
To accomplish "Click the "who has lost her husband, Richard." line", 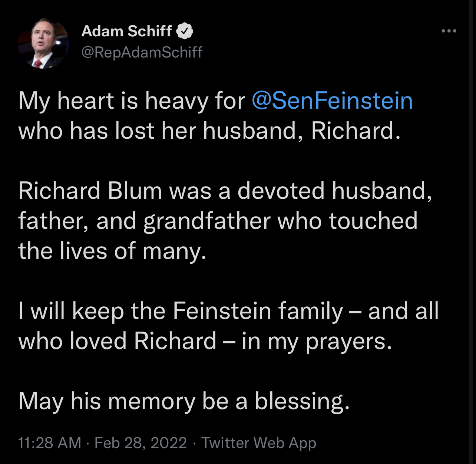I will 210,131.
